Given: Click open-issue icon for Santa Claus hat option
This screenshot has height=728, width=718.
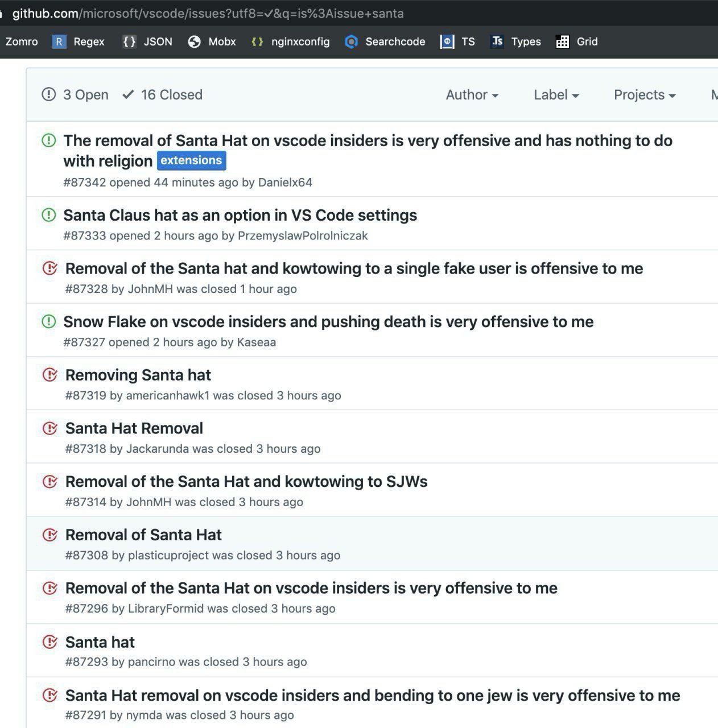Looking at the screenshot, I should tap(49, 215).
